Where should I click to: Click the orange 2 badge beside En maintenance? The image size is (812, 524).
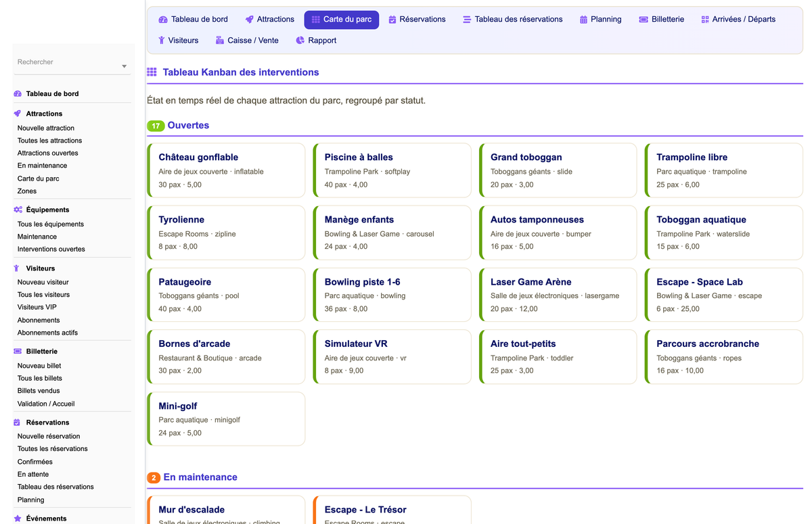[x=154, y=478]
